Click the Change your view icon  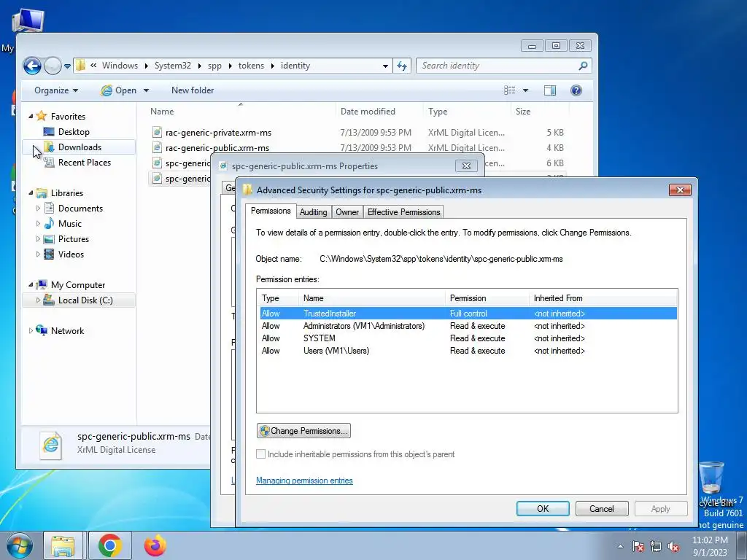coord(510,90)
